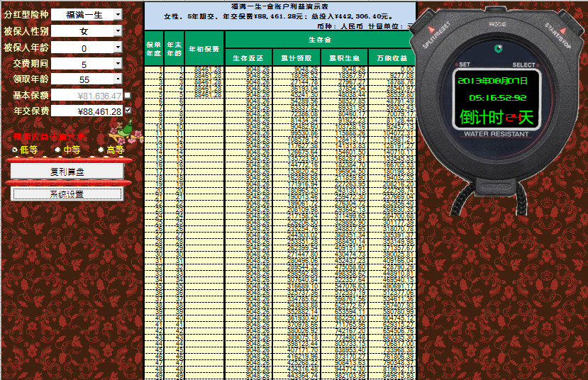Click the 年末年龄 column header
Image resolution: width=588 pixels, height=380 pixels.
point(174,49)
